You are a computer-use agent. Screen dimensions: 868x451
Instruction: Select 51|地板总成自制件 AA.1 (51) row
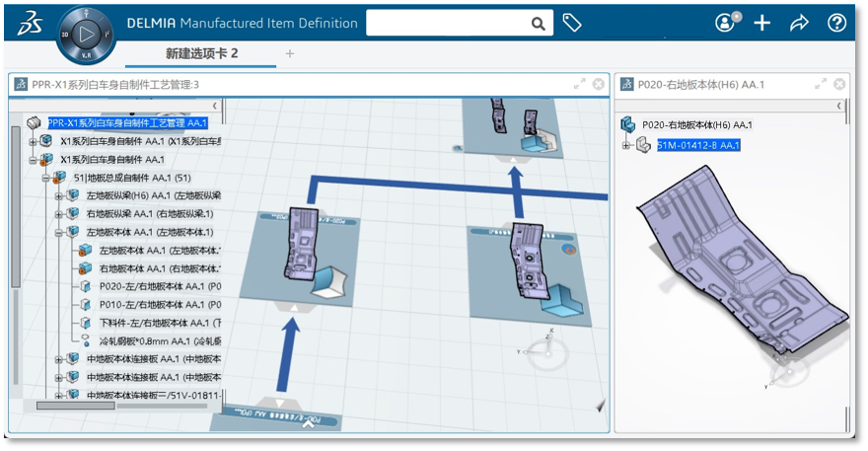(x=132, y=178)
